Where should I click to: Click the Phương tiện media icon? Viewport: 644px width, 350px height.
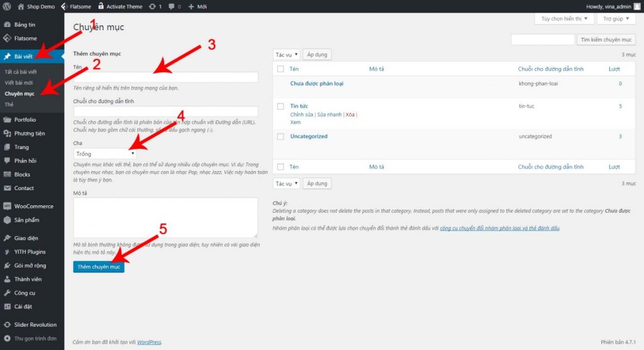tap(7, 133)
